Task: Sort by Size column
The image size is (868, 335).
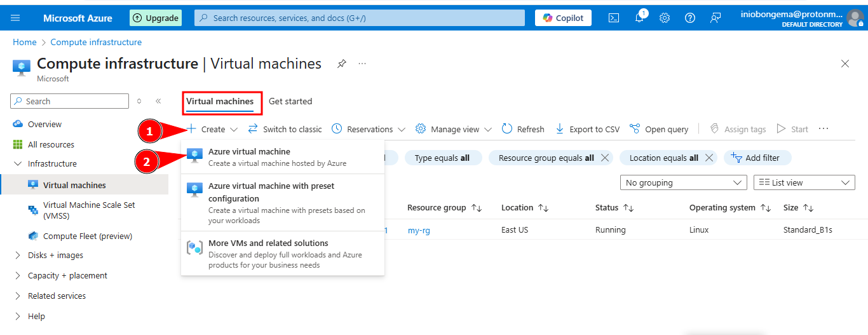Action: [798, 208]
